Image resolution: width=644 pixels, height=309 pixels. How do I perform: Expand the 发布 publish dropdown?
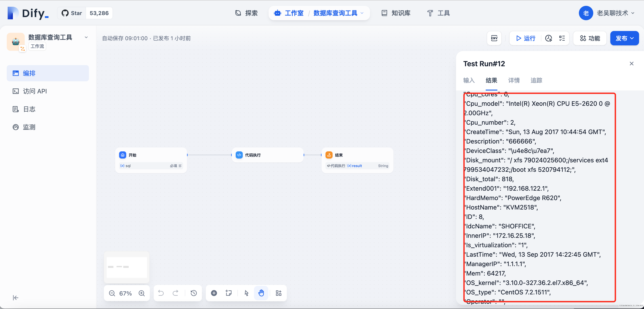pos(624,38)
